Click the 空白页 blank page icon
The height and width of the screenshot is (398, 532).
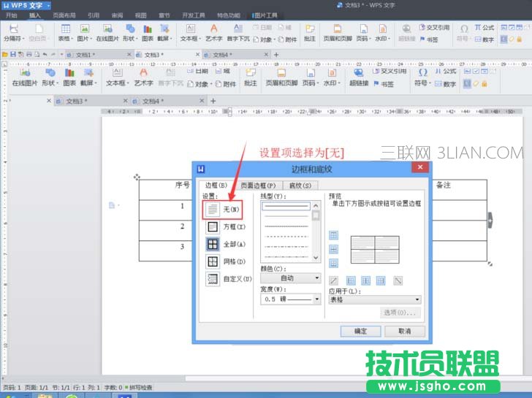39,28
